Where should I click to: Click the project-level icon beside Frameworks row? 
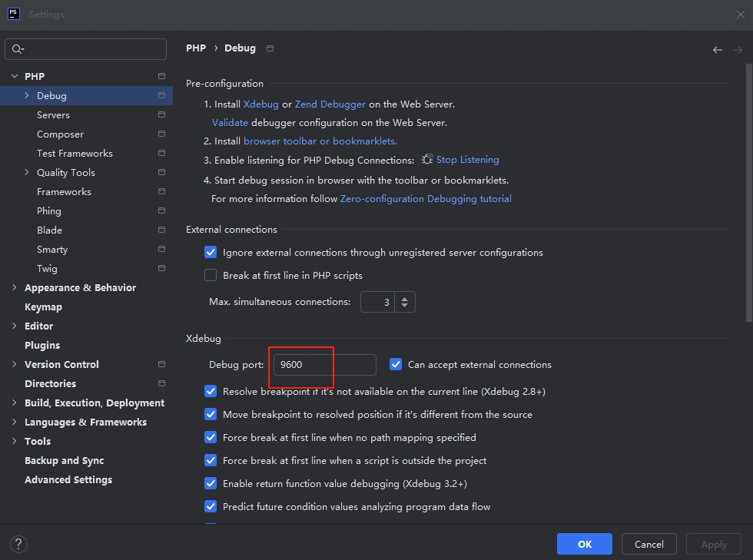[161, 191]
